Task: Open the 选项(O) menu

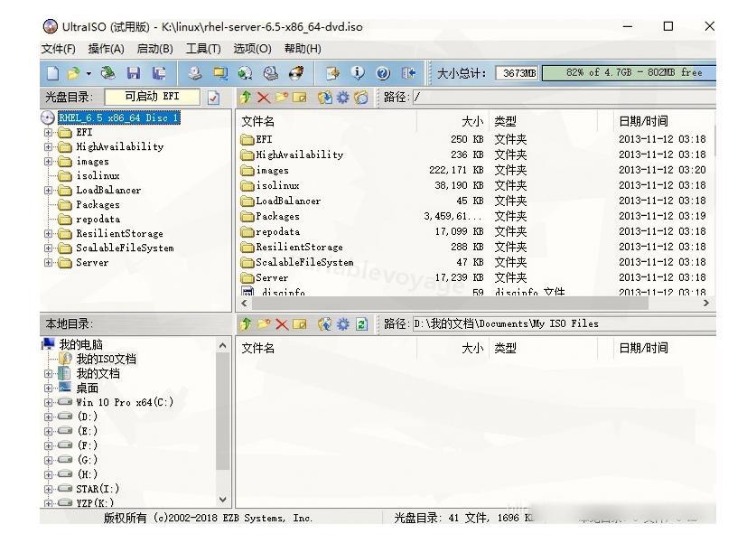Action: point(252,49)
